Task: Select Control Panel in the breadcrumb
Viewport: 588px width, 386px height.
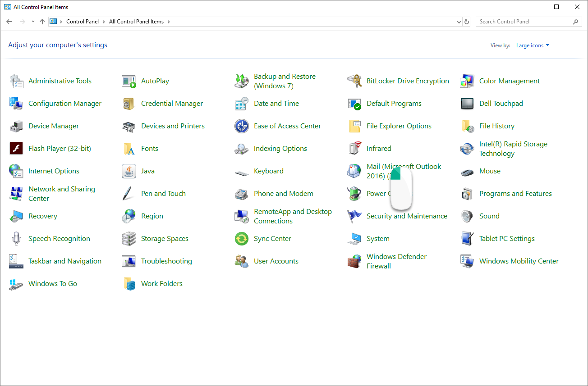Action: [x=83, y=22]
